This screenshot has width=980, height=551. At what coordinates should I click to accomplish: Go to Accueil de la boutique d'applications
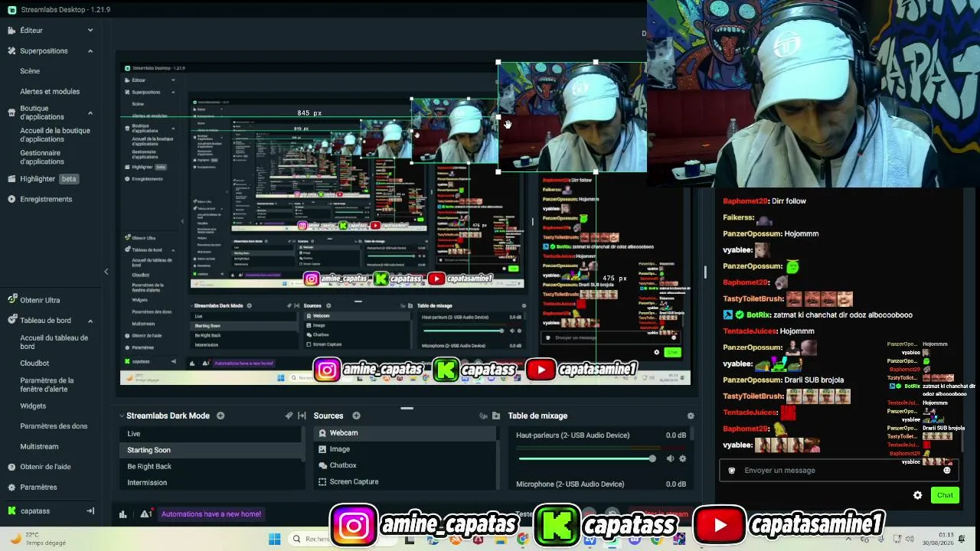click(x=55, y=135)
